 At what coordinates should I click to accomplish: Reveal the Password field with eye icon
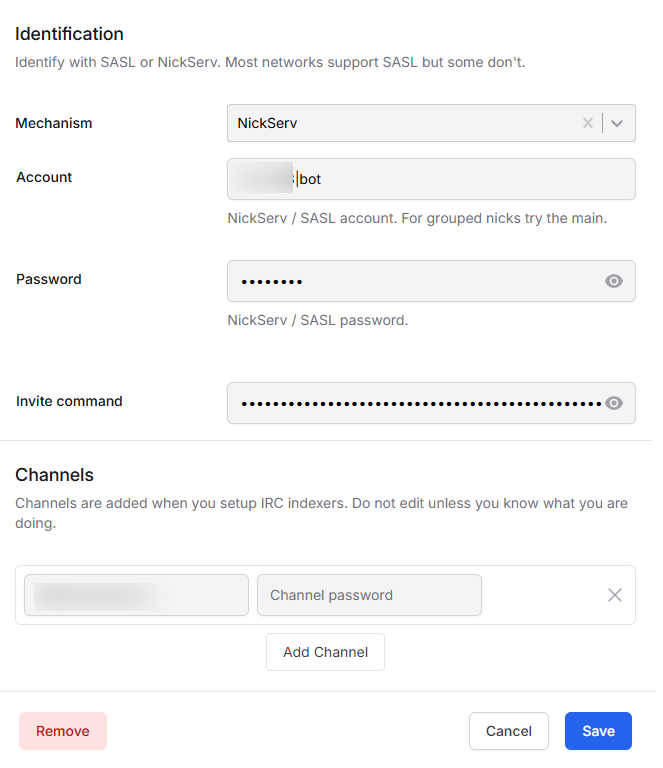[614, 281]
